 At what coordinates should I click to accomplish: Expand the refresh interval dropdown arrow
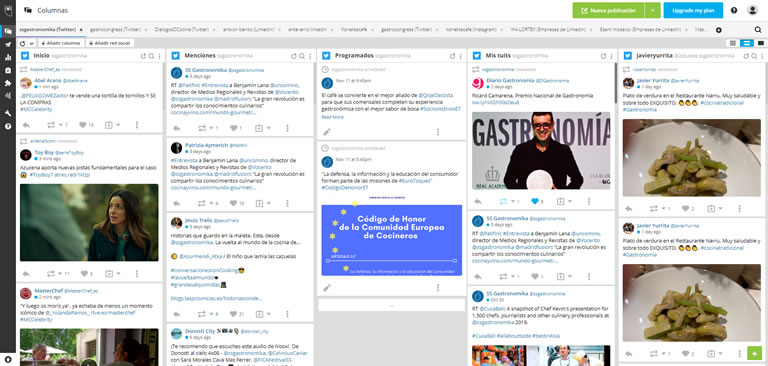pos(31,43)
